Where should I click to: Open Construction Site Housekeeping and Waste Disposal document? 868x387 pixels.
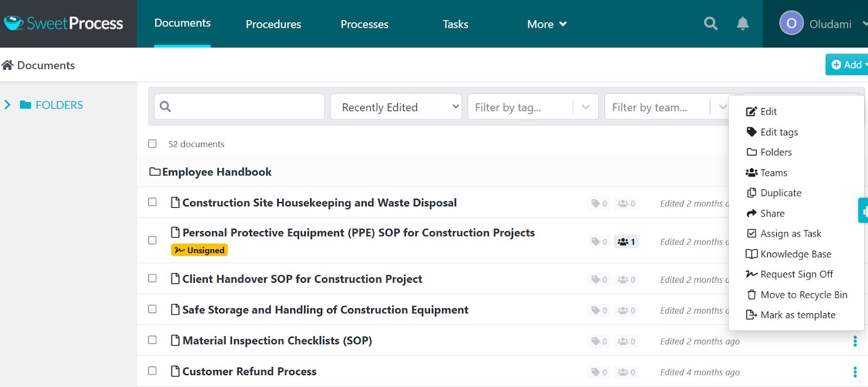320,202
